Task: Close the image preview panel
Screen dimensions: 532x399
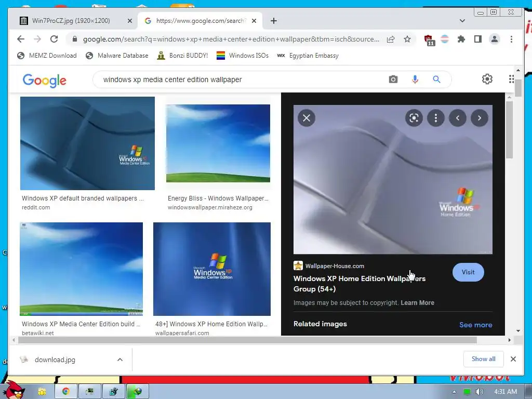Action: [307, 118]
